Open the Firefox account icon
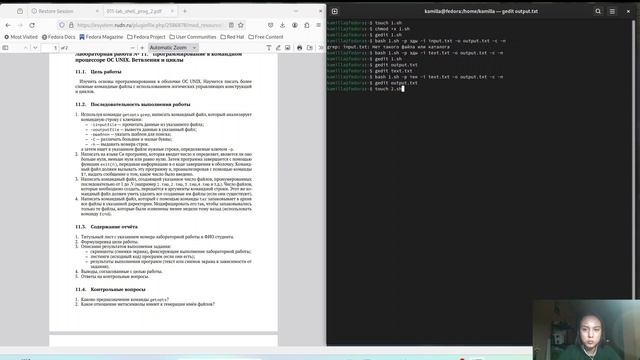The image size is (640, 360). click(295, 25)
